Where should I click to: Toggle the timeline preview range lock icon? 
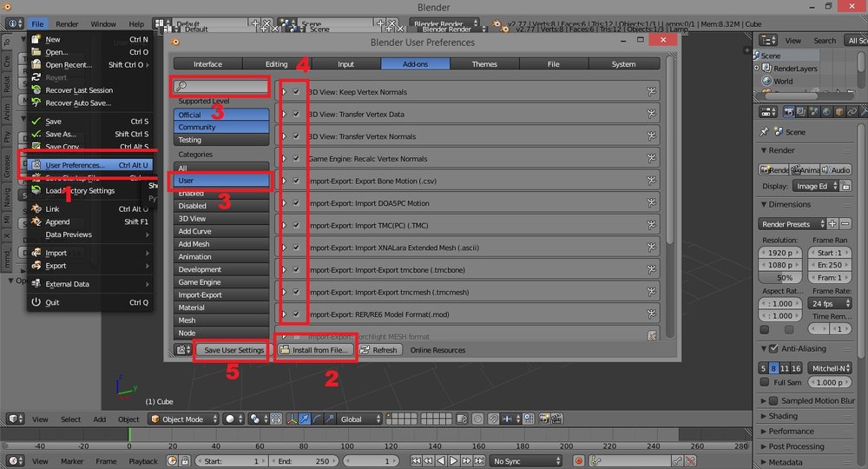(186, 460)
